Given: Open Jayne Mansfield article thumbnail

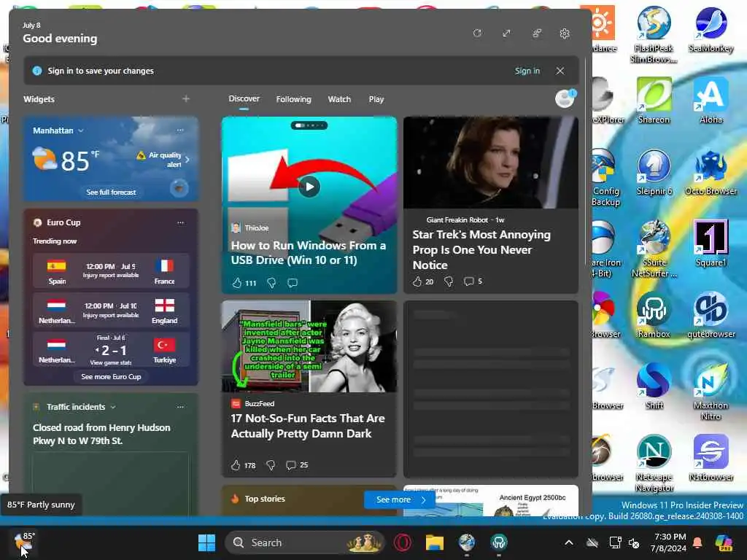Looking at the screenshot, I should pyautogui.click(x=309, y=346).
